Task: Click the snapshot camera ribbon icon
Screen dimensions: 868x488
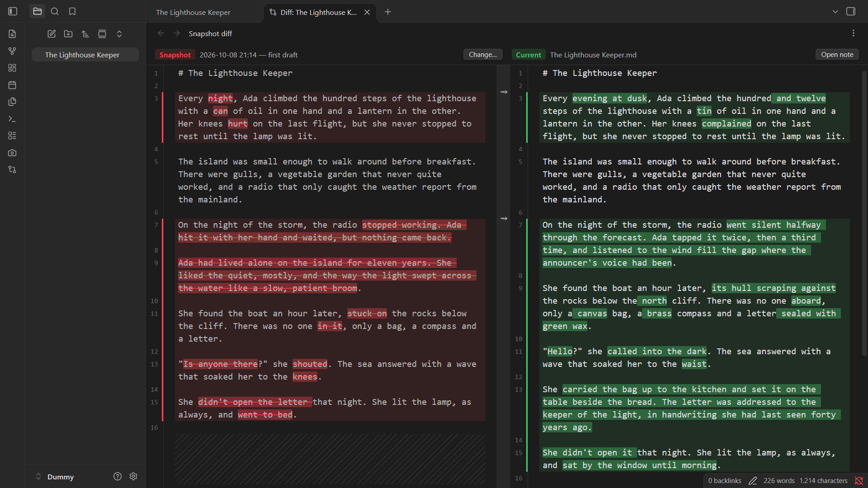Action: coord(12,153)
